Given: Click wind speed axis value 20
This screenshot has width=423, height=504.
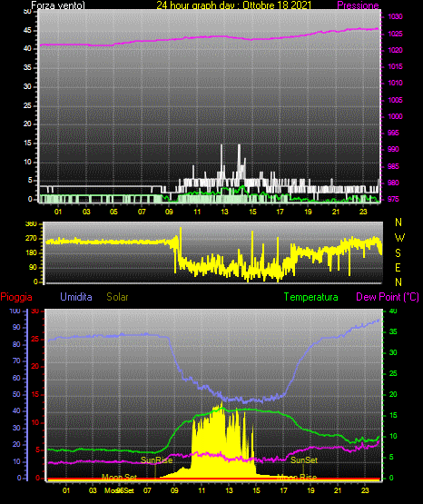Looking at the screenshot, I should click(27, 124).
